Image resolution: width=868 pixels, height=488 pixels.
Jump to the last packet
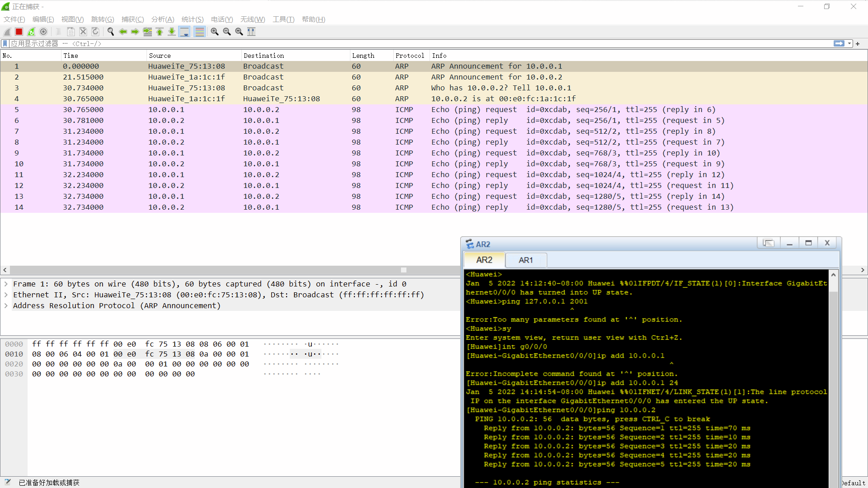click(x=172, y=32)
